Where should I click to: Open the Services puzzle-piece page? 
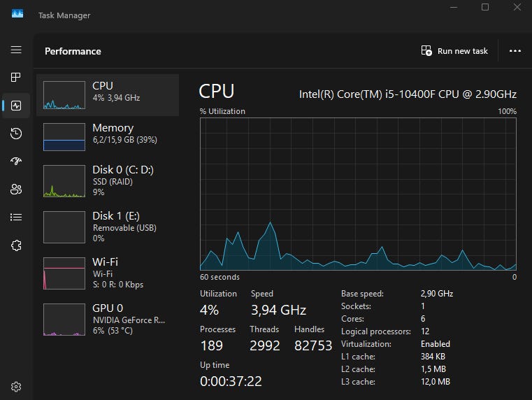[16, 245]
